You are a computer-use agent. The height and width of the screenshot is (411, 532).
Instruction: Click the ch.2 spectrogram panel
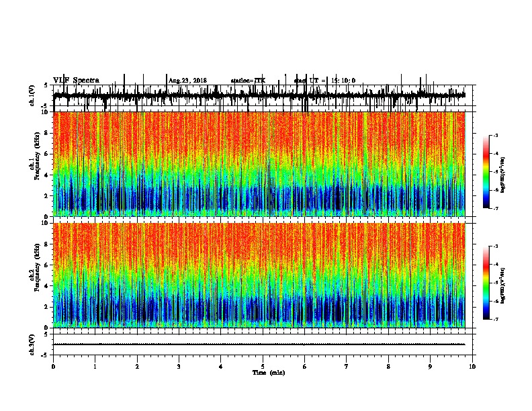[x=259, y=275]
